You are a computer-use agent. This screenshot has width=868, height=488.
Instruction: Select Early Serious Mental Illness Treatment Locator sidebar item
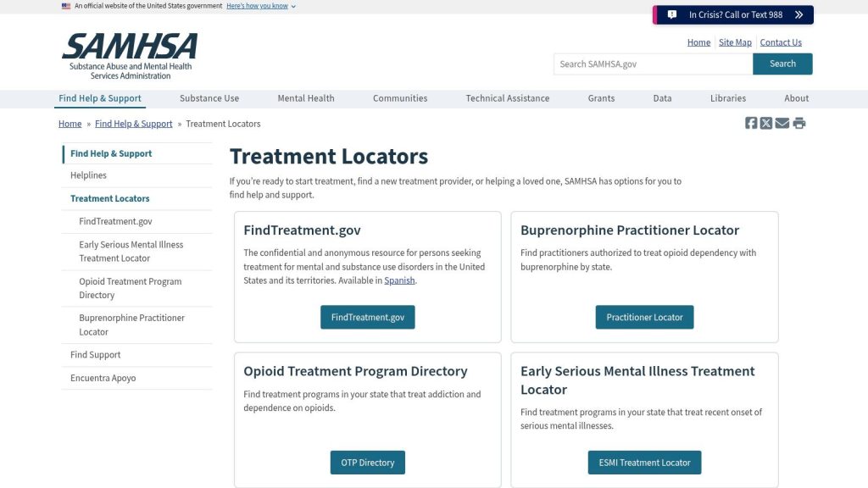tap(136, 252)
